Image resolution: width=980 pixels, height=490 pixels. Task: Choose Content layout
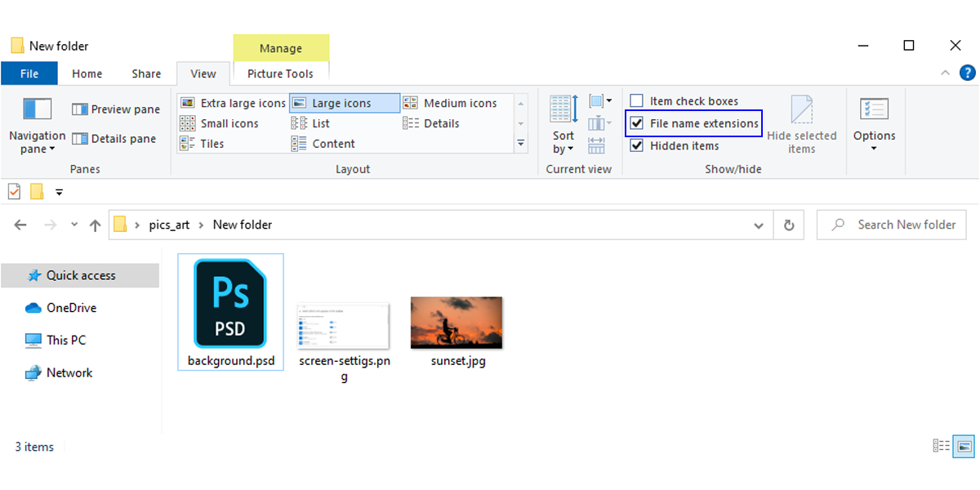(323, 144)
